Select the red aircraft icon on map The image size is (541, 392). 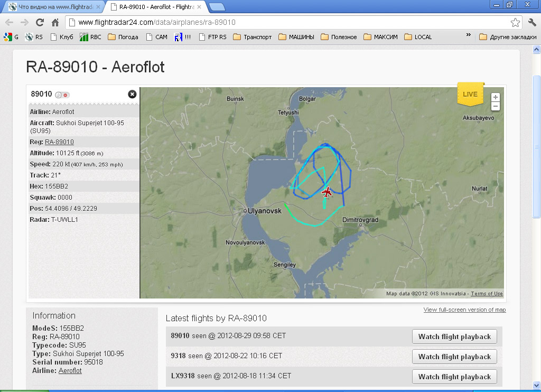[x=327, y=192]
